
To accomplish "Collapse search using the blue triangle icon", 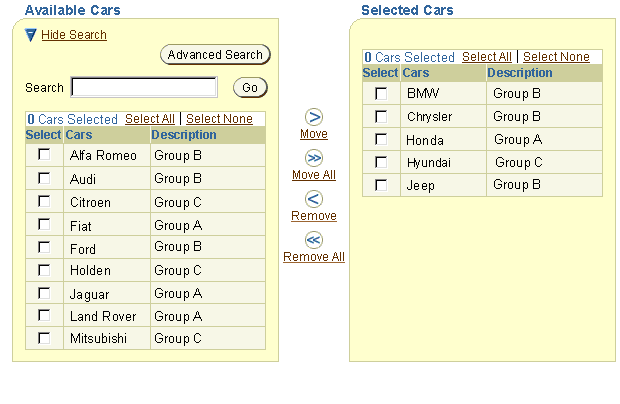I will click(31, 35).
